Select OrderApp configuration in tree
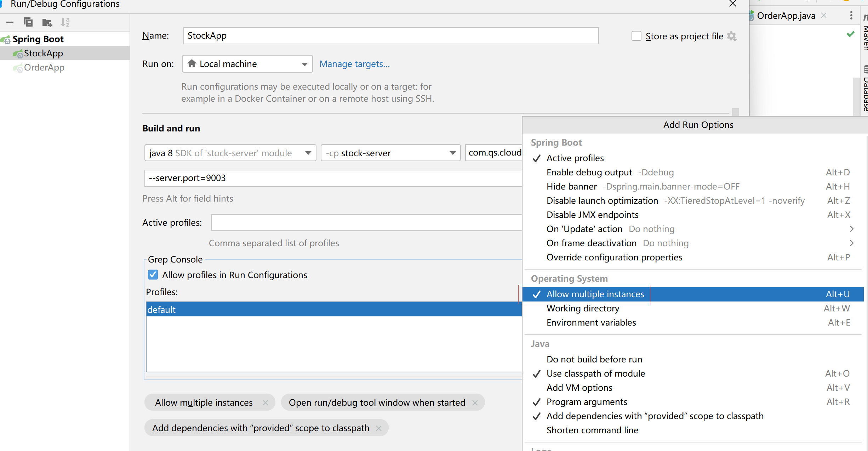 44,67
